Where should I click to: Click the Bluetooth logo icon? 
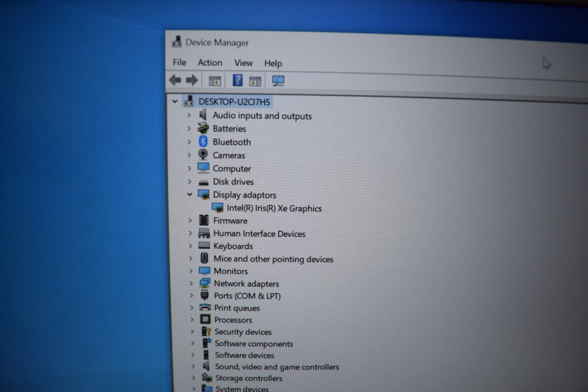(x=203, y=141)
